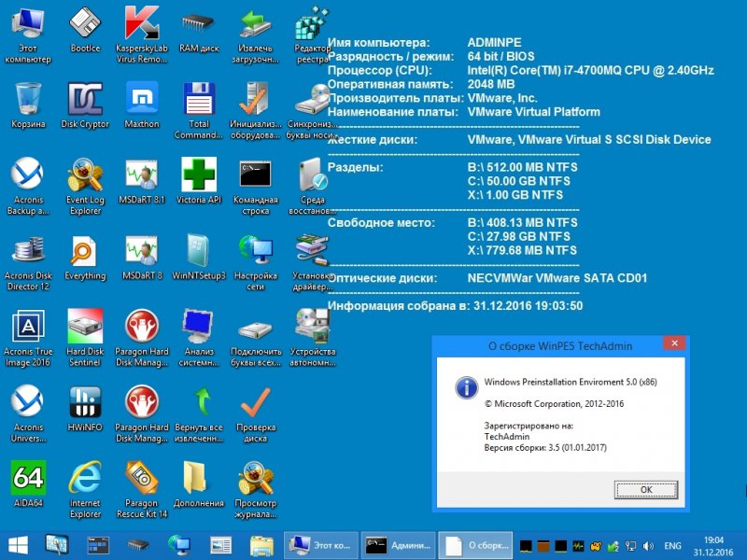Open Internet Explorer icon
747x560 pixels.
(x=85, y=489)
